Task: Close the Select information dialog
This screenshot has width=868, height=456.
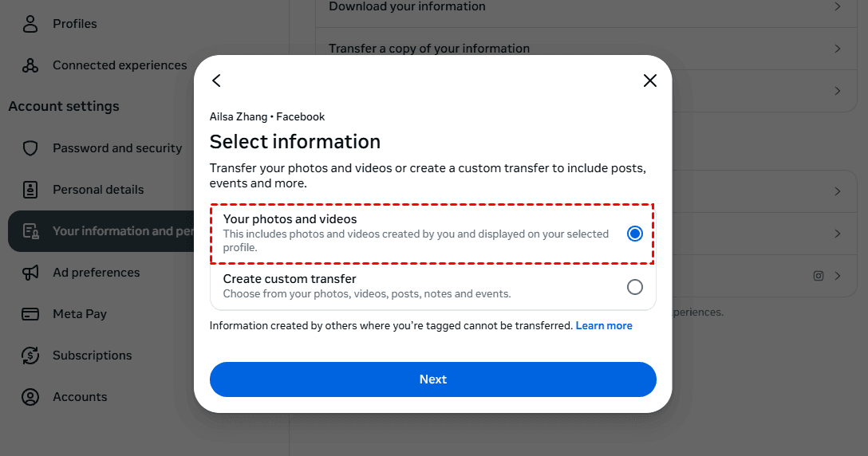Action: (650, 81)
